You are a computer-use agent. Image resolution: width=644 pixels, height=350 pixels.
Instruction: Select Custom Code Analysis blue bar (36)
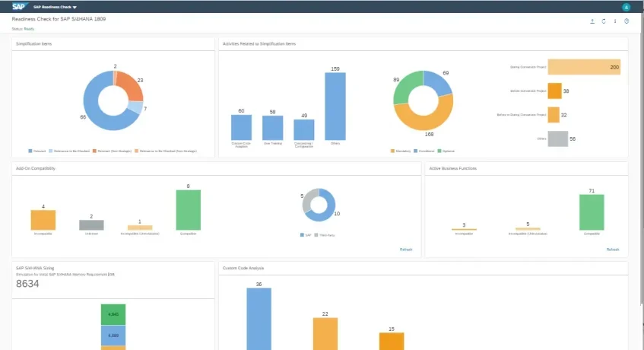pyautogui.click(x=259, y=320)
